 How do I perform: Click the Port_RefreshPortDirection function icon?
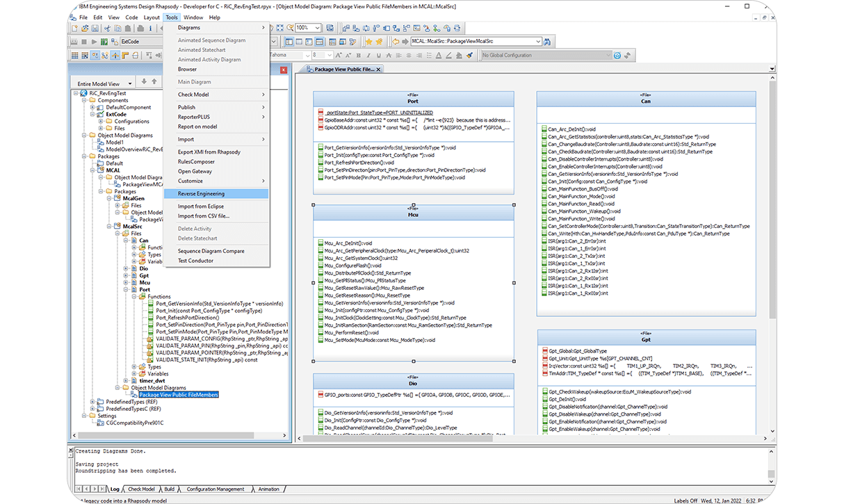[x=150, y=318]
